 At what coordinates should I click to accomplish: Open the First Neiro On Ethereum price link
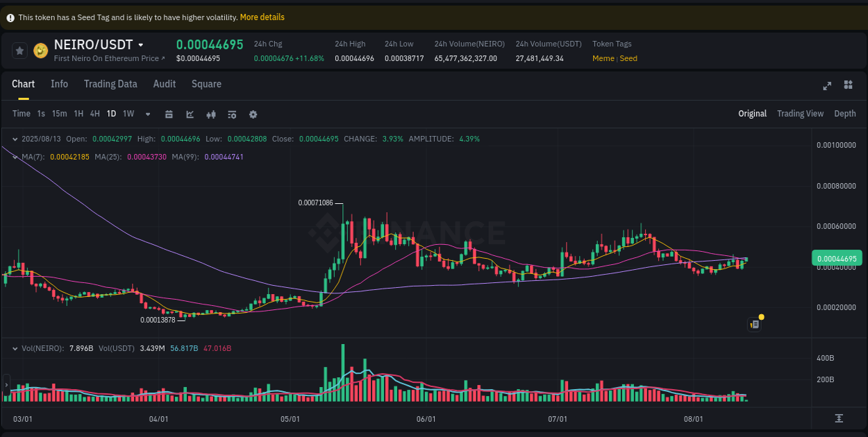tap(109, 58)
